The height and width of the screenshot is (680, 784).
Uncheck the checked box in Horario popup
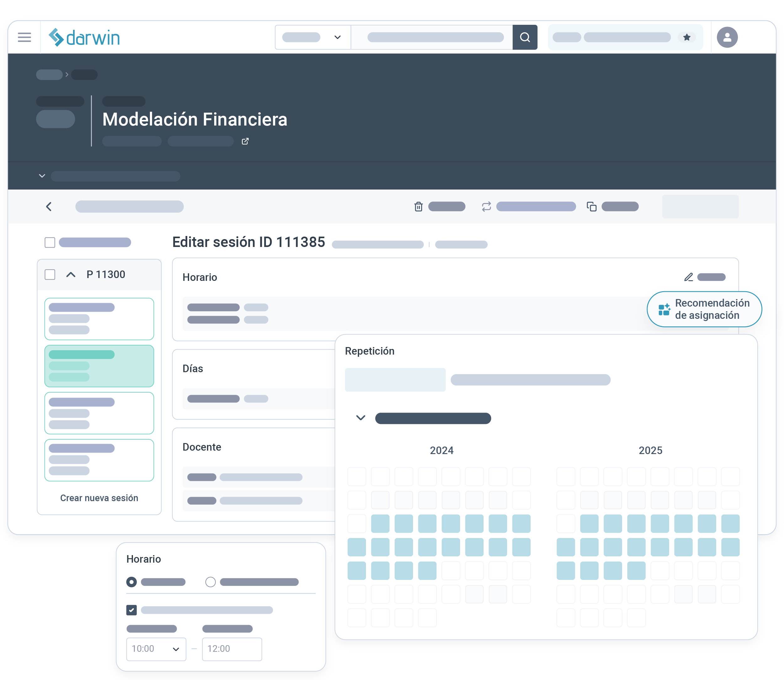[x=131, y=610]
